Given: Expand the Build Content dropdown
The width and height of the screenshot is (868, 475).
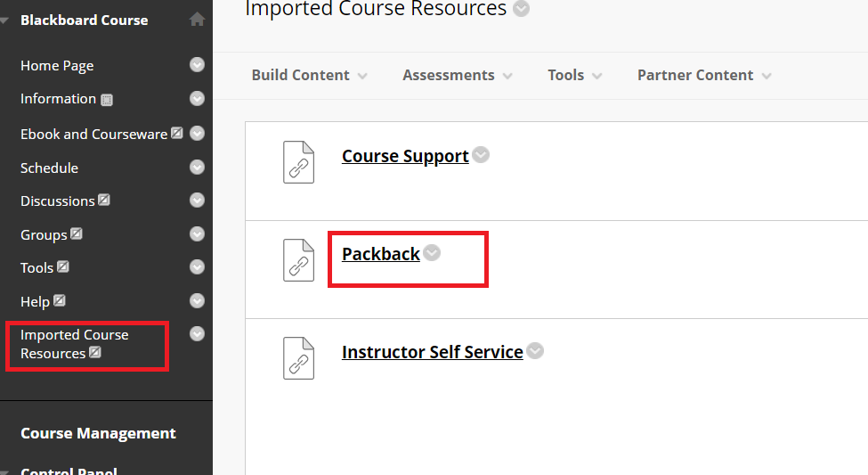Looking at the screenshot, I should (x=309, y=76).
